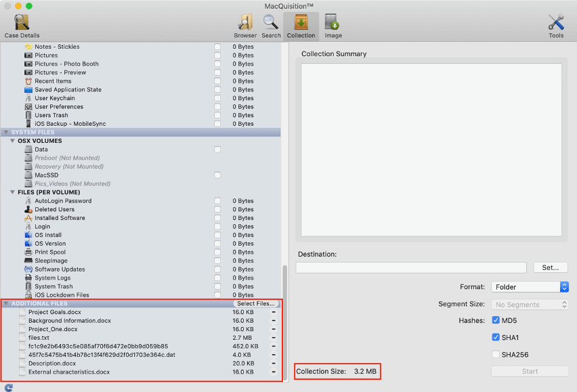
Task: Remove files.txt using its minus button
Action: [274, 338]
